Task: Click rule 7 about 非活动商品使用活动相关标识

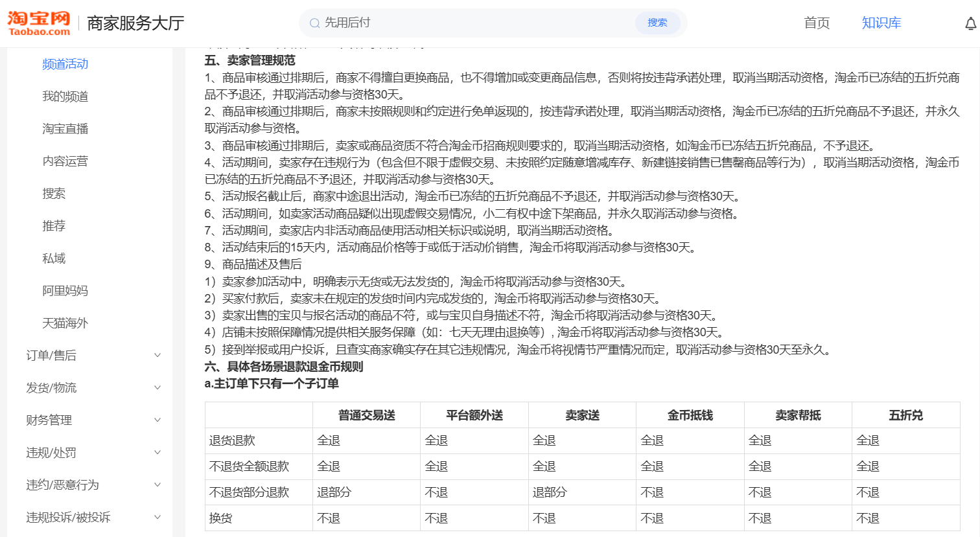Action: (410, 231)
